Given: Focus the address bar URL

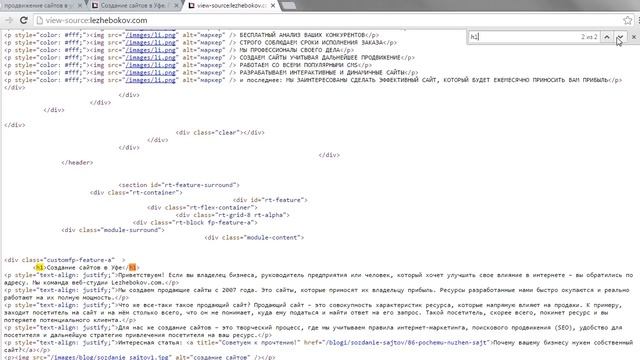Looking at the screenshot, I should 96,20.
